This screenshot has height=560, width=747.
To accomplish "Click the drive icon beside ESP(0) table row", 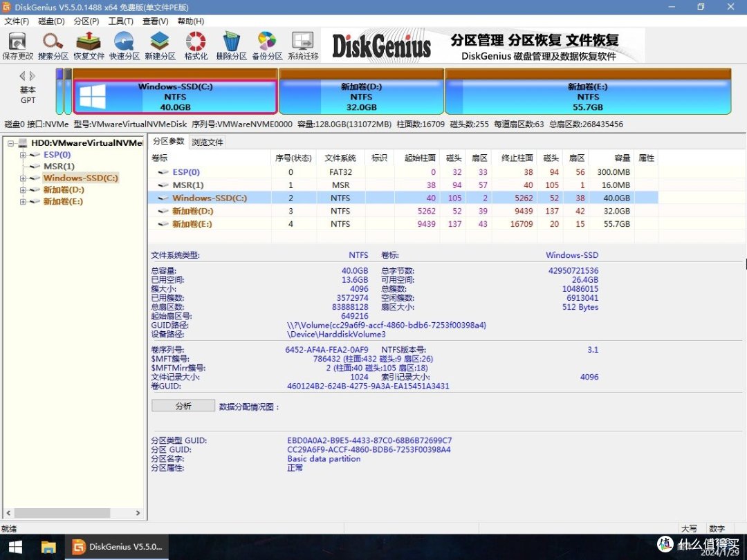I will click(x=163, y=172).
